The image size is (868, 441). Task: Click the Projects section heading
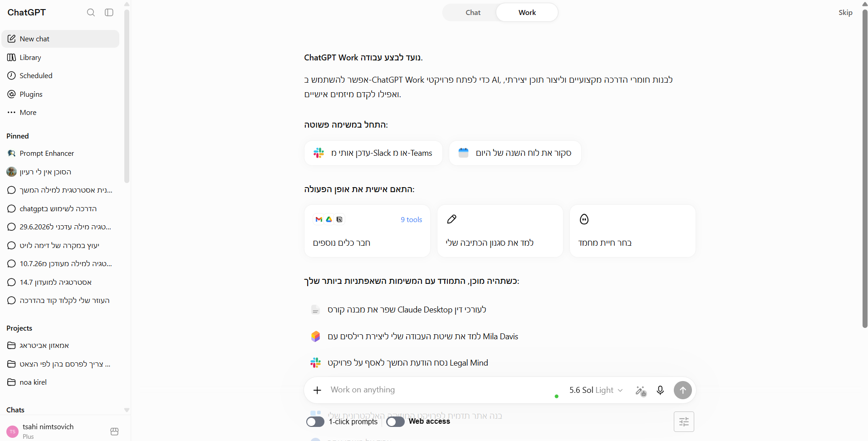pyautogui.click(x=19, y=328)
